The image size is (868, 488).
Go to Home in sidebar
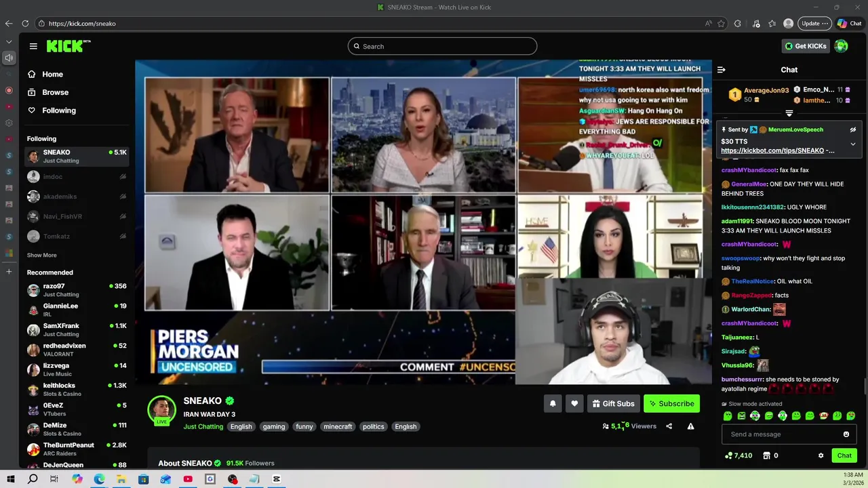click(45, 75)
